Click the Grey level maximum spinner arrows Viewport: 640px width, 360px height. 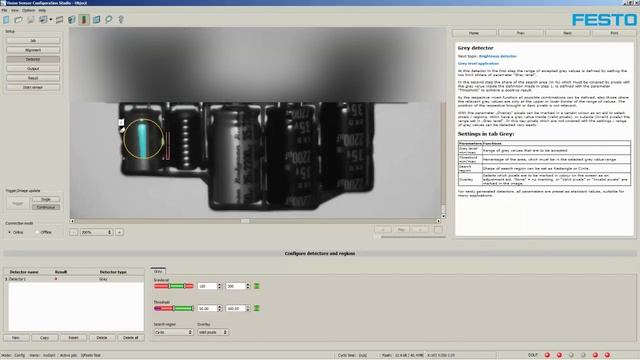248,287
